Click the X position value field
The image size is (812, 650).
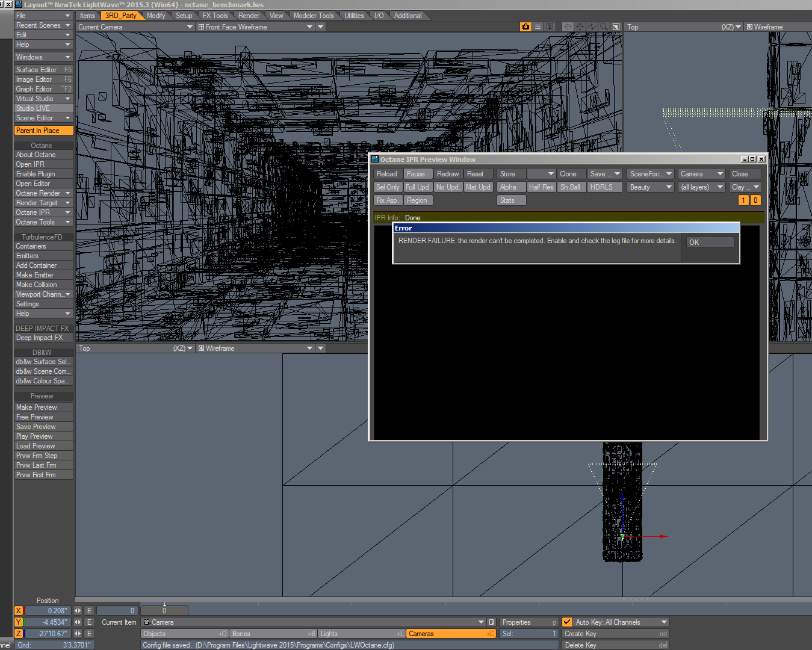point(48,611)
